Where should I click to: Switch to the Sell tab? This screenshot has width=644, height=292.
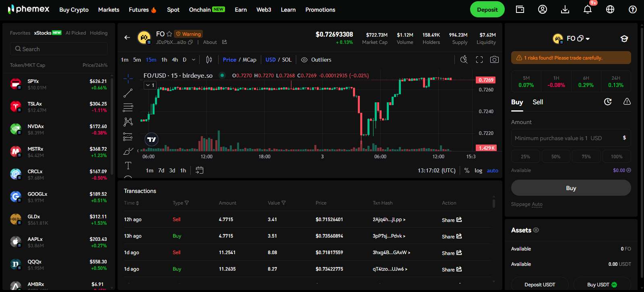(538, 102)
